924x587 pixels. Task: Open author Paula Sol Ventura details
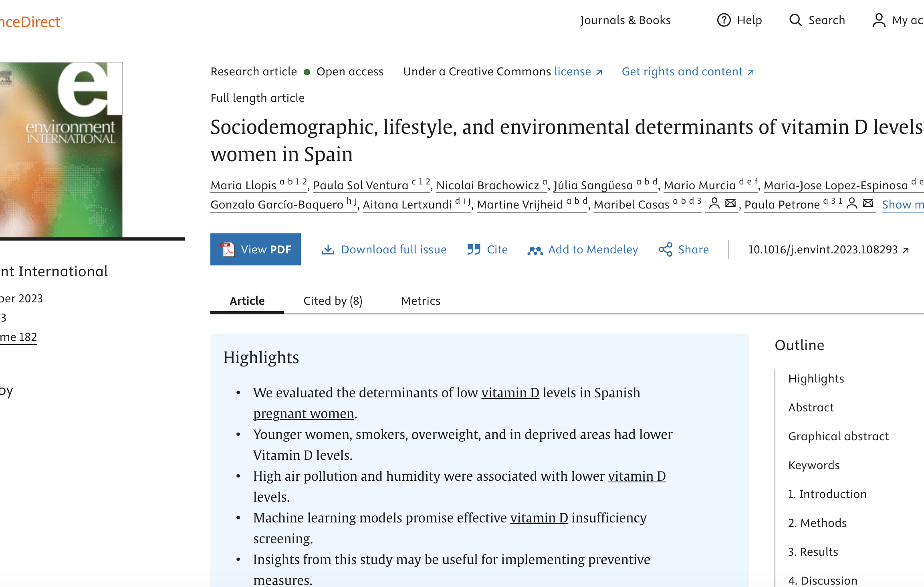(371, 185)
